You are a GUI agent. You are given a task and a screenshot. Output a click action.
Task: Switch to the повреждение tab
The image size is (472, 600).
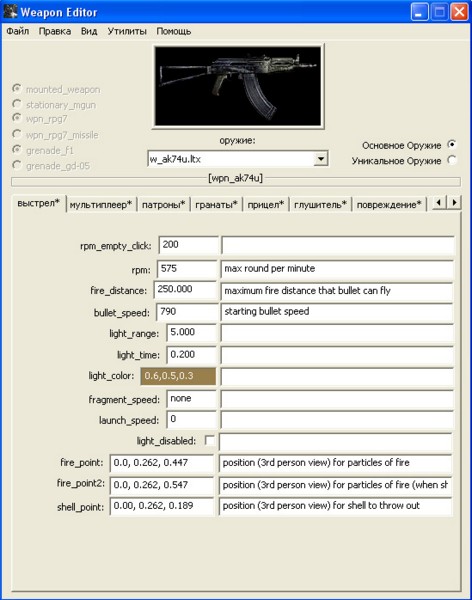[389, 205]
